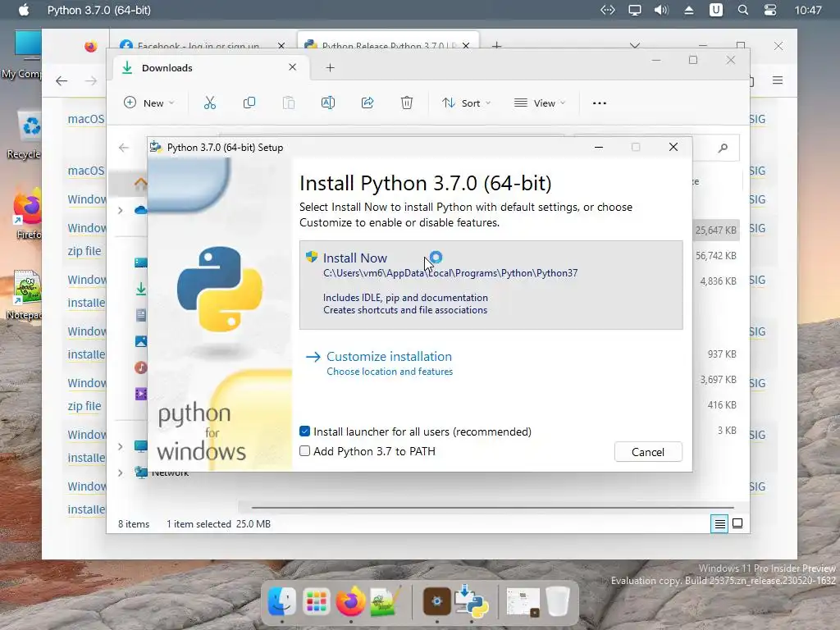Click Explorer back arrow
Viewport: 840px width, 630px height.
[x=124, y=148]
